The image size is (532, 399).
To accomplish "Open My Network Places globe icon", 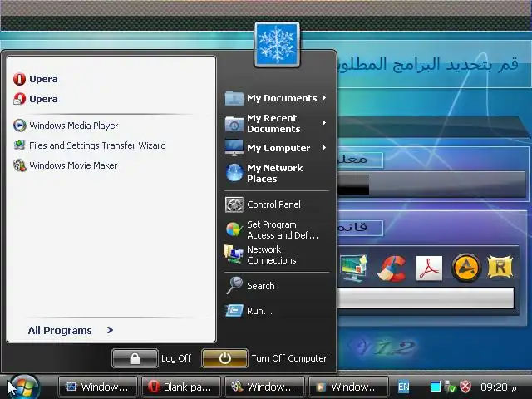I will click(234, 173).
